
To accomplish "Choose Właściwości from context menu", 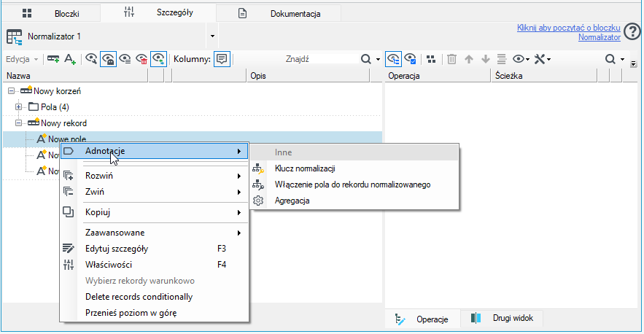I will pyautogui.click(x=155, y=265).
